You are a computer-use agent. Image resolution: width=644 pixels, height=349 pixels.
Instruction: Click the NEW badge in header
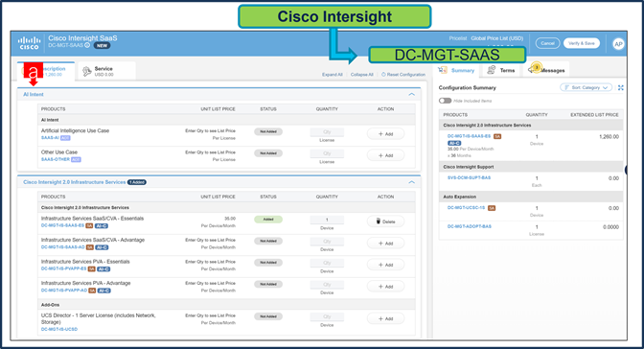tap(102, 46)
